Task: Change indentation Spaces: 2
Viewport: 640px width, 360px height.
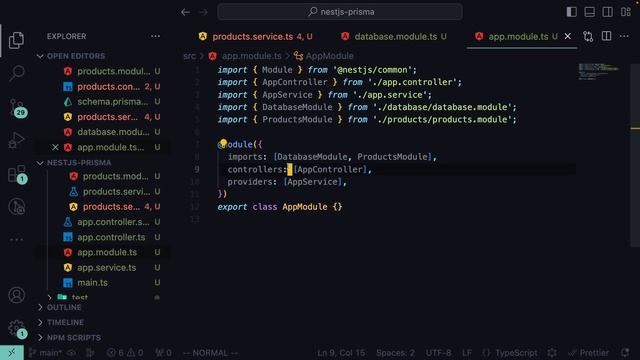Action: point(395,353)
